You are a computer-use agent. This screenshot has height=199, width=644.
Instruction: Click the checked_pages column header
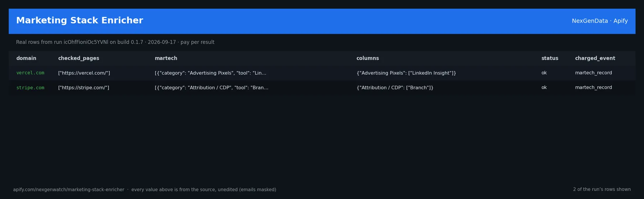pos(79,58)
